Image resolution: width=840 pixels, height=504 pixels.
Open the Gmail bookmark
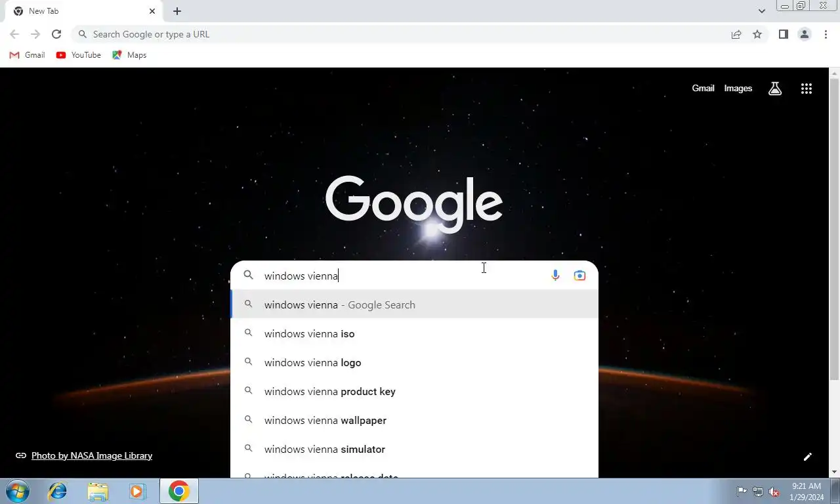point(27,55)
